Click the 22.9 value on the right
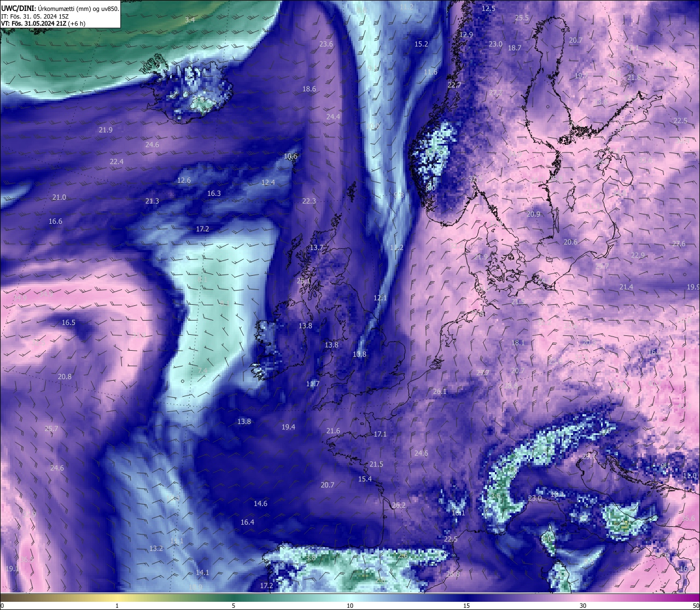This screenshot has height=610, width=700. coord(638,255)
